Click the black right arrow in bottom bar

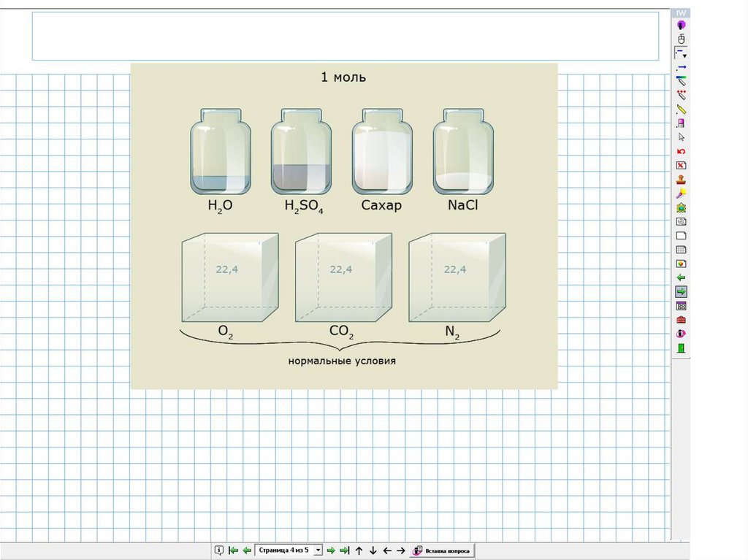[400, 551]
